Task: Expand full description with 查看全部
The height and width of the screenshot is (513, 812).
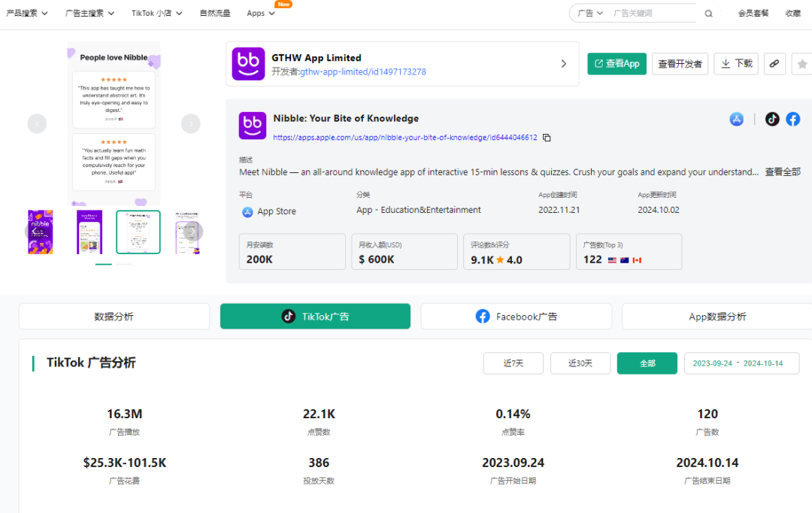Action: click(x=783, y=172)
